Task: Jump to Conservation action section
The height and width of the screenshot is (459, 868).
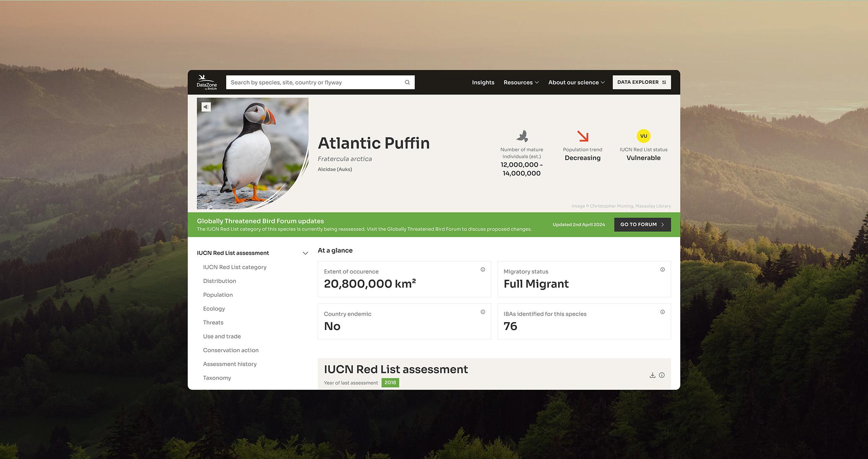Action: point(231,350)
